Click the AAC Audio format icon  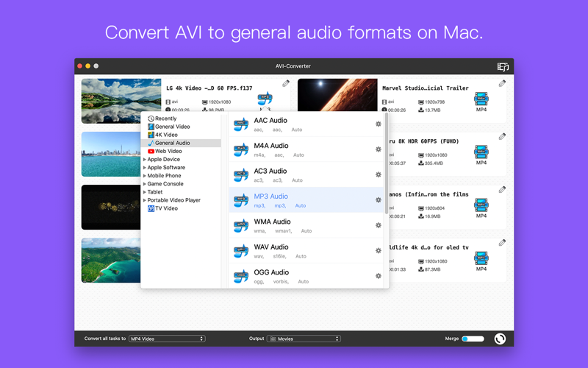tap(241, 124)
